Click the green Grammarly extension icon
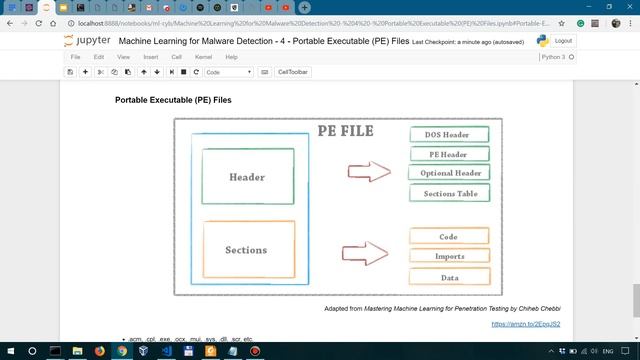640x360 pixels. coord(580,24)
